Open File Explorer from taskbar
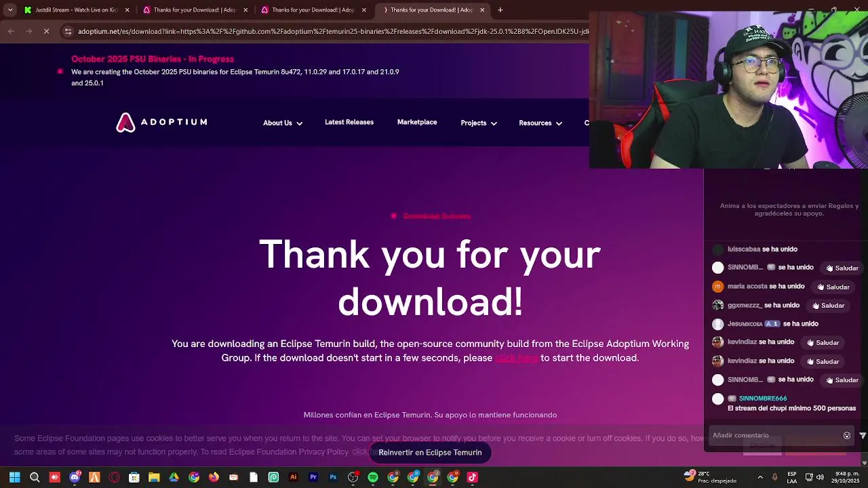Image resolution: width=868 pixels, height=488 pixels. coord(154,477)
